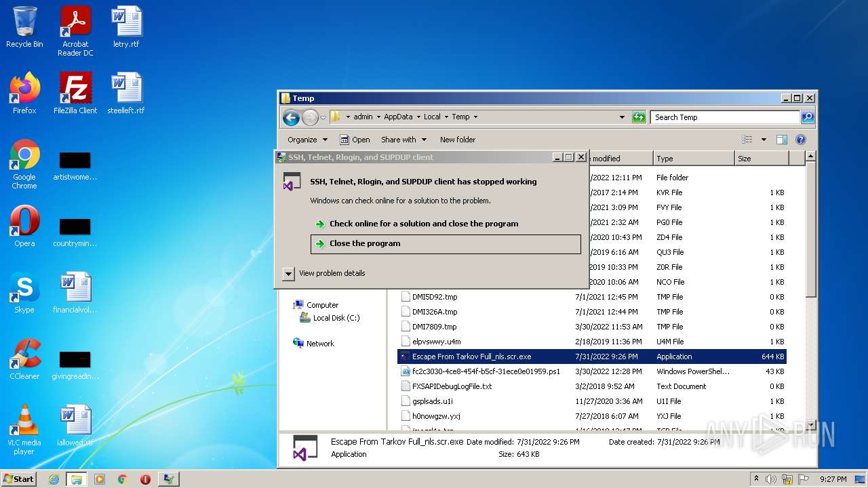Open FileZilla Client shortcut
868x488 pixels.
coord(75,94)
